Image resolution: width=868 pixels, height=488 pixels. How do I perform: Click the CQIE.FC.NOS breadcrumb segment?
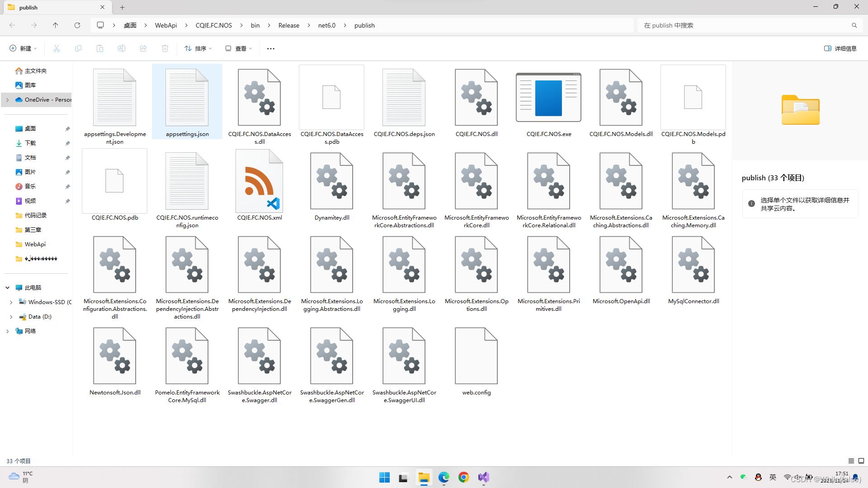pyautogui.click(x=213, y=25)
